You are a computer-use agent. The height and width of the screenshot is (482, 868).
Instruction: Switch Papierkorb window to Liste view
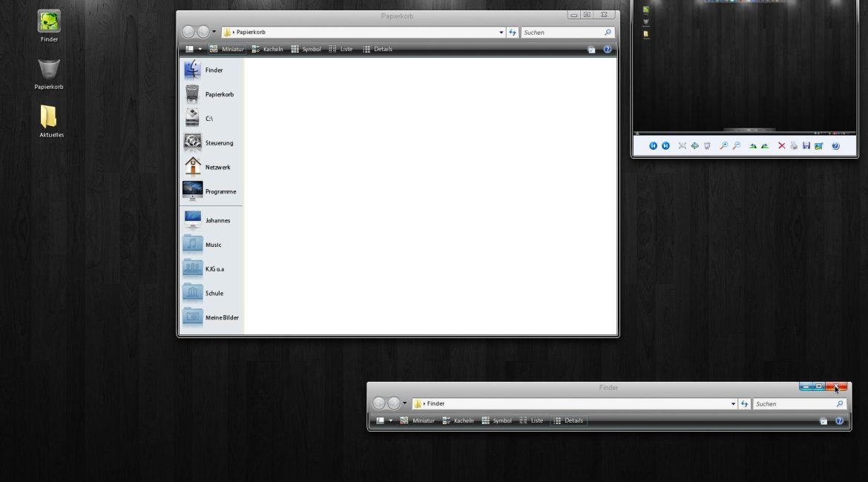[341, 50]
